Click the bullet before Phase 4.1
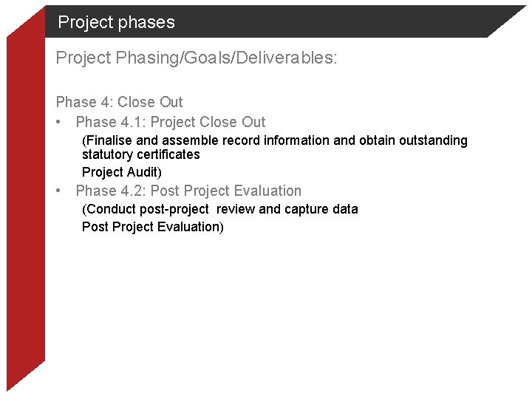 59,122
